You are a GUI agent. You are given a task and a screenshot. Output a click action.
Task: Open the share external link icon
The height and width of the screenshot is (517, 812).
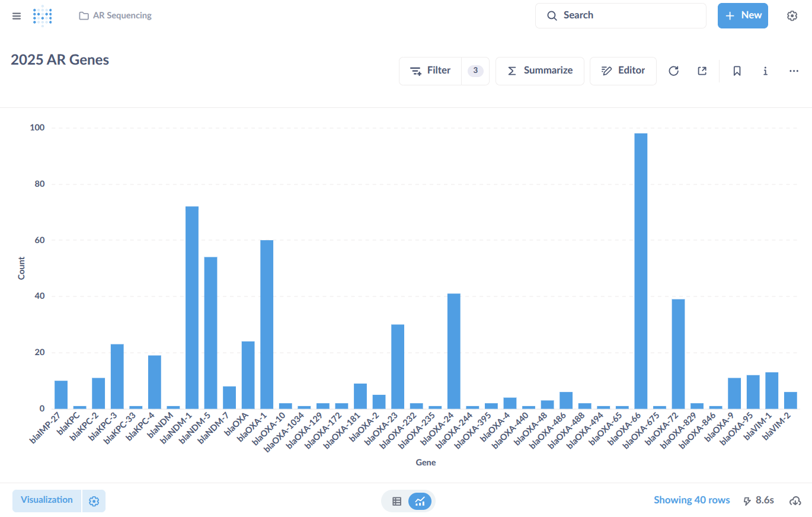[702, 71]
